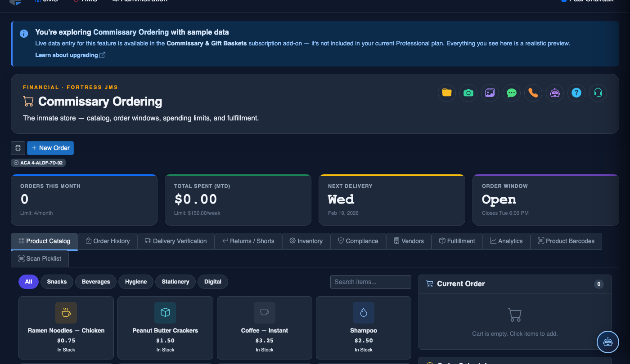Viewport: 630px width, 364px height.
Task: Open the purple robot assistant icon in header
Action: tap(555, 93)
